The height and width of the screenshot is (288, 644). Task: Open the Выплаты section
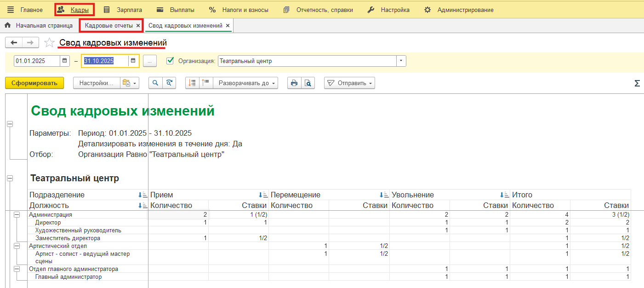[x=175, y=10]
